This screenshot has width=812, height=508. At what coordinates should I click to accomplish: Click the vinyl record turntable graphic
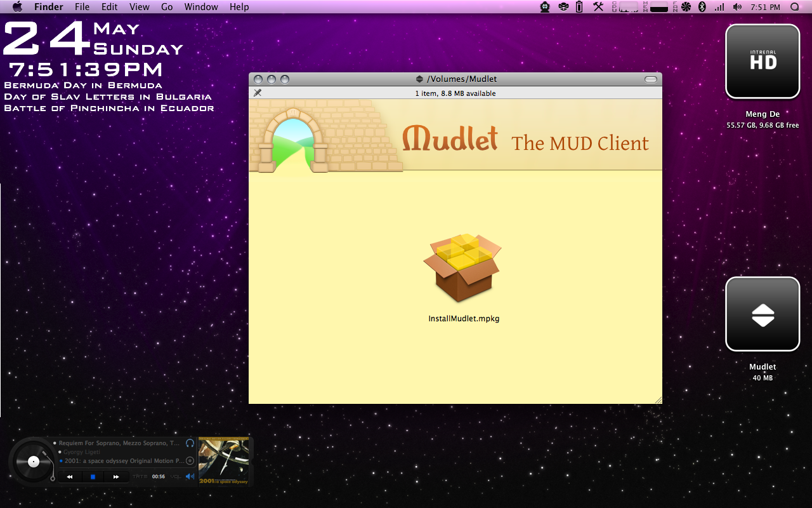point(34,462)
